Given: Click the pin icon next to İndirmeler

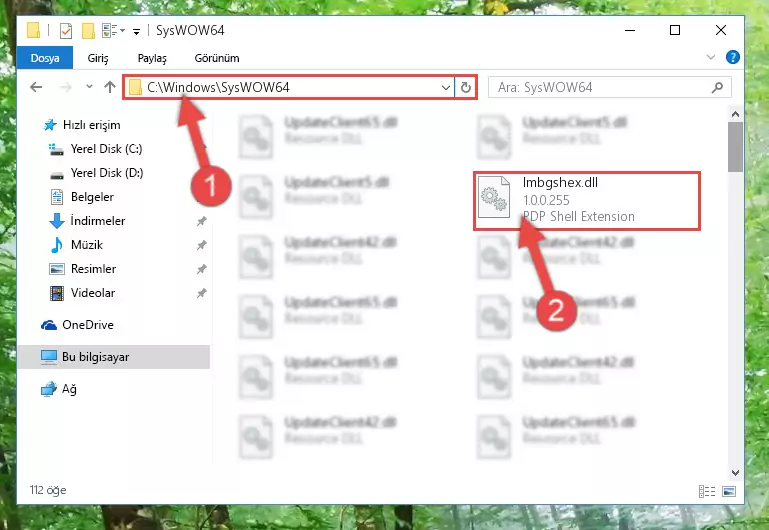Looking at the screenshot, I should pos(201,221).
